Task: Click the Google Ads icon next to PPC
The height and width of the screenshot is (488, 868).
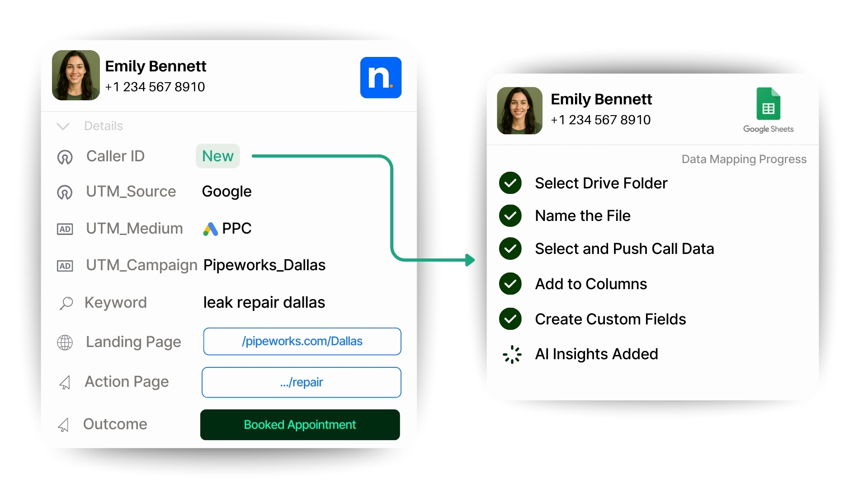Action: 210,229
